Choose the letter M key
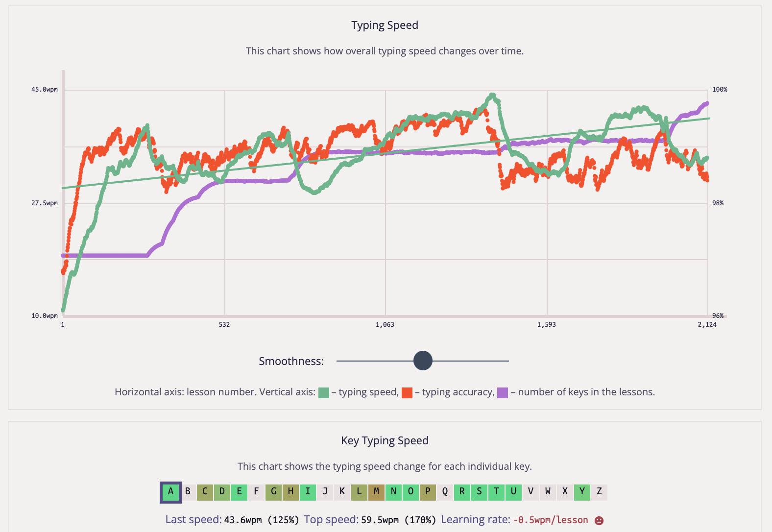The image size is (772, 532). click(376, 492)
